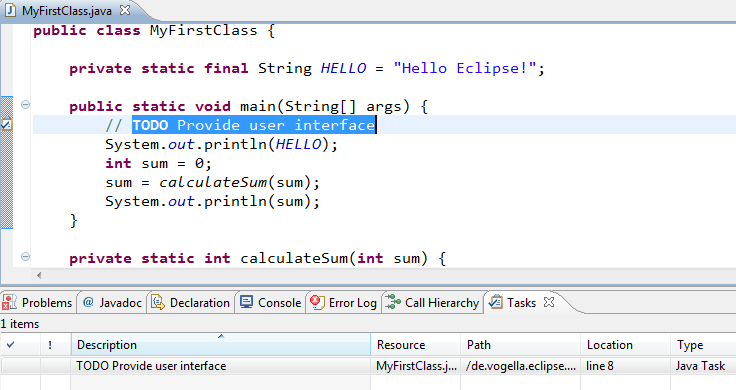Click the Call Hierarchy tree icon

pyautogui.click(x=393, y=303)
